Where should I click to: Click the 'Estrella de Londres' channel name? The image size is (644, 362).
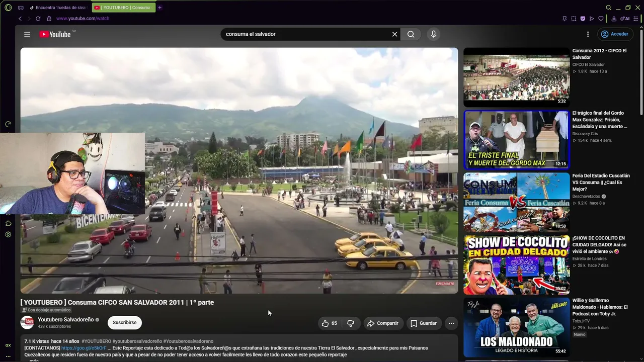pos(590,259)
